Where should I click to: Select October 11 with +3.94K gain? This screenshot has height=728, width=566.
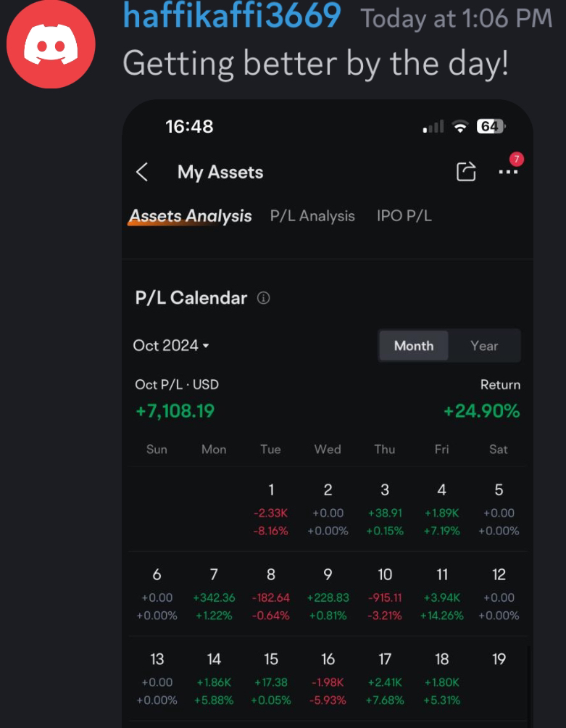point(441,596)
